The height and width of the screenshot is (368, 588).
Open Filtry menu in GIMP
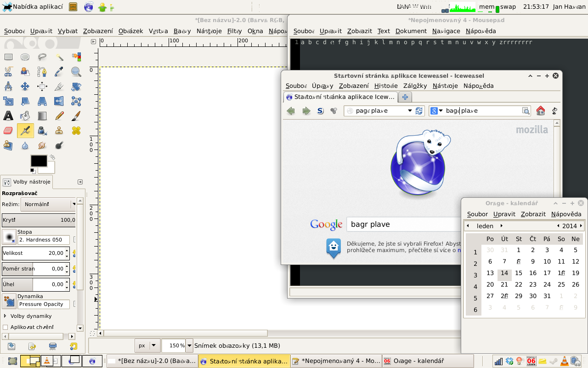(235, 31)
